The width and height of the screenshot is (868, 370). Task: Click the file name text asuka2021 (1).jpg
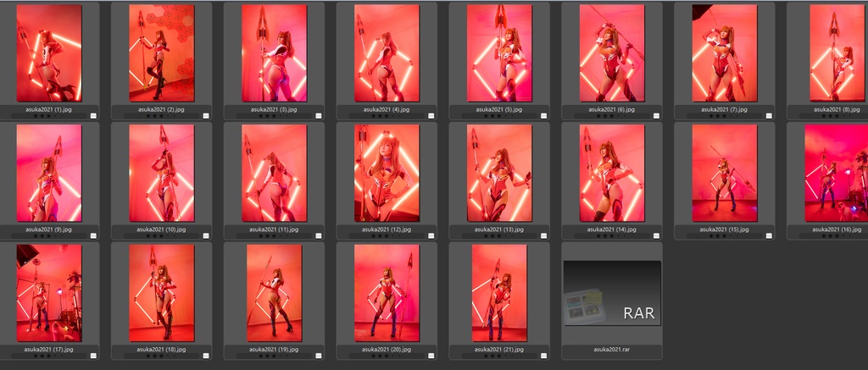(x=48, y=109)
